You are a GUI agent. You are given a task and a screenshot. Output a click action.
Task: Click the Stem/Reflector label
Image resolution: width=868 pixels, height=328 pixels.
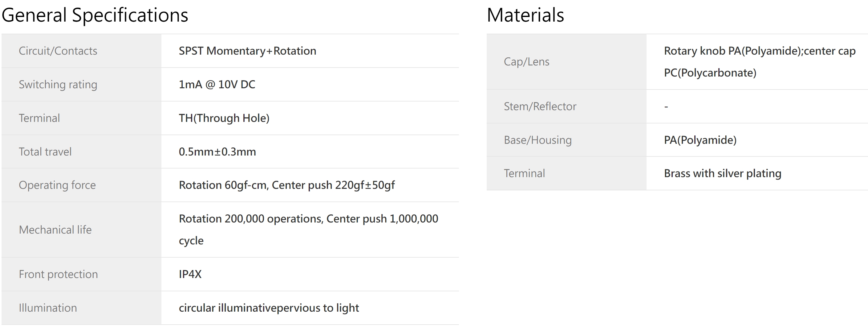[540, 106]
